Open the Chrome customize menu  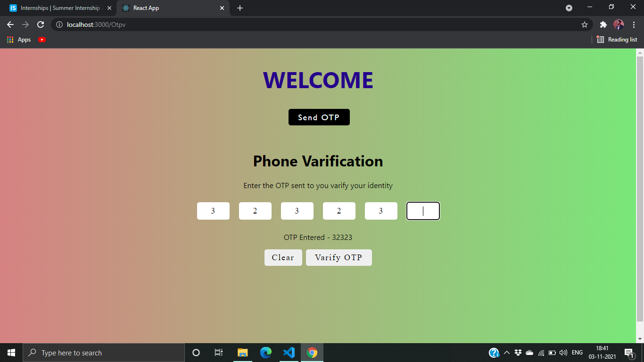(x=634, y=24)
